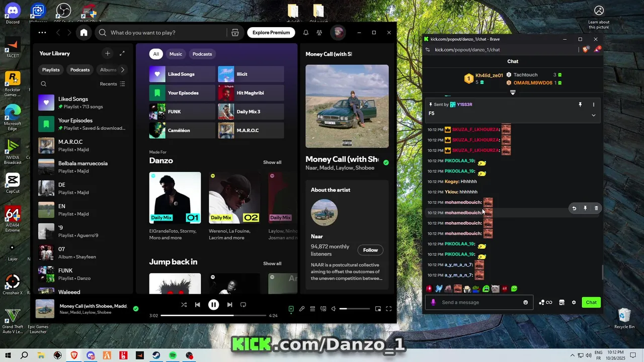Viewport: 644px width, 362px height.
Task: Open the Kick chat shop icon
Action: coord(561,302)
